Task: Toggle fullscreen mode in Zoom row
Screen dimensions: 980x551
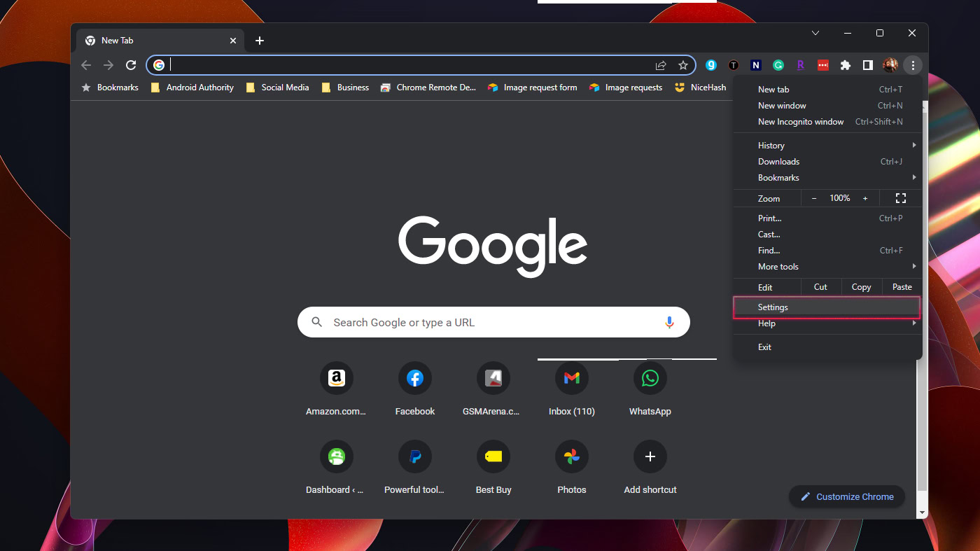Action: coord(901,198)
